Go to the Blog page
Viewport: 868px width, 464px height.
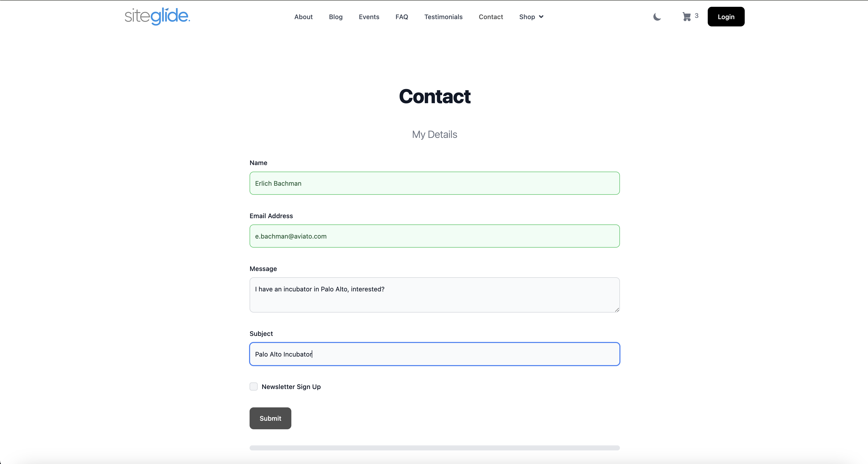336,17
